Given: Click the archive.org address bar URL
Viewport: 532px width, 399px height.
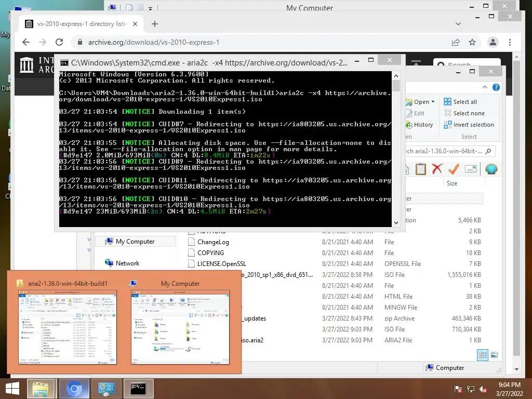Looking at the screenshot, I should click(x=154, y=42).
